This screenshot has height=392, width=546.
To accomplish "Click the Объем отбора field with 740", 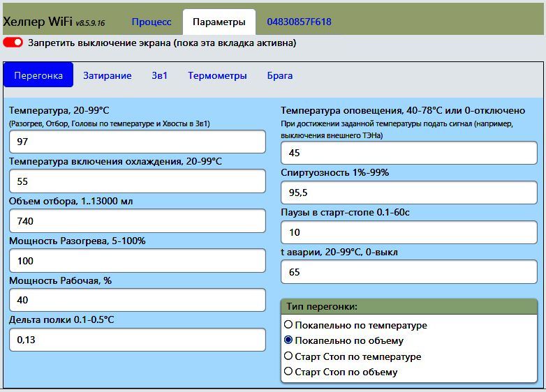I will click(x=137, y=221).
